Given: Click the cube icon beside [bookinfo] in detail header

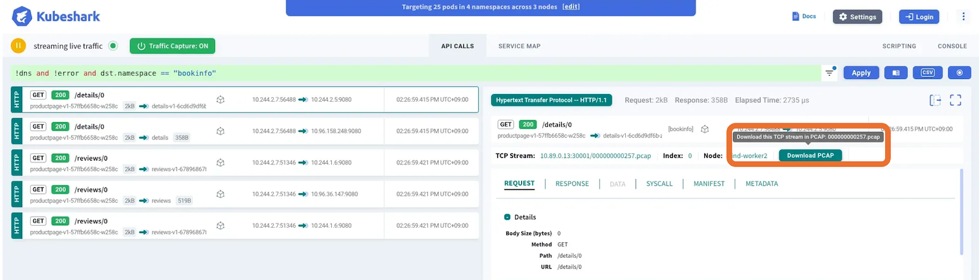Looking at the screenshot, I should [x=705, y=129].
